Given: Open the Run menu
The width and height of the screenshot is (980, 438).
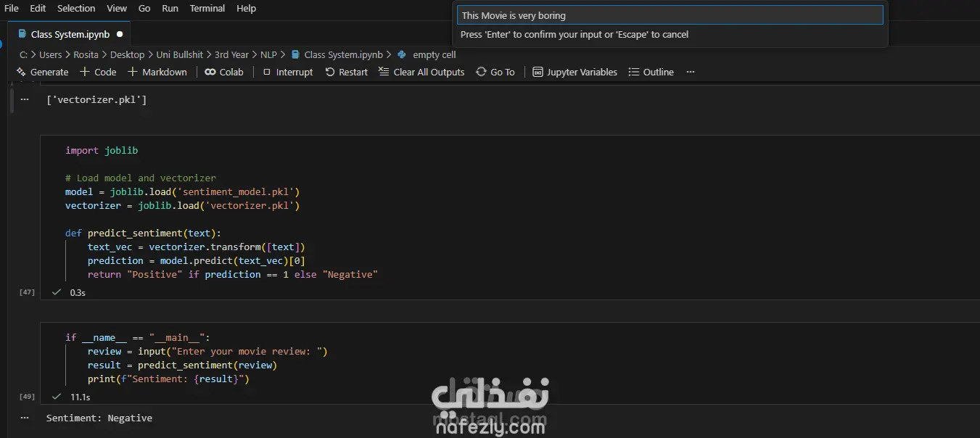Looking at the screenshot, I should [170, 8].
